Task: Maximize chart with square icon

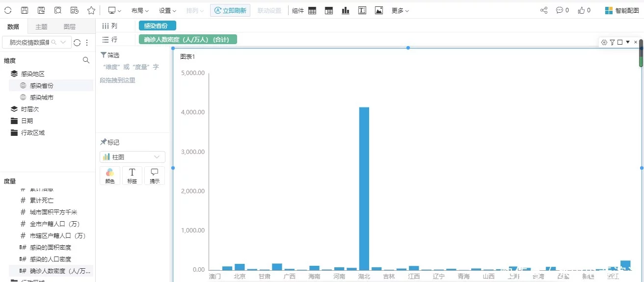Action: coord(620,43)
